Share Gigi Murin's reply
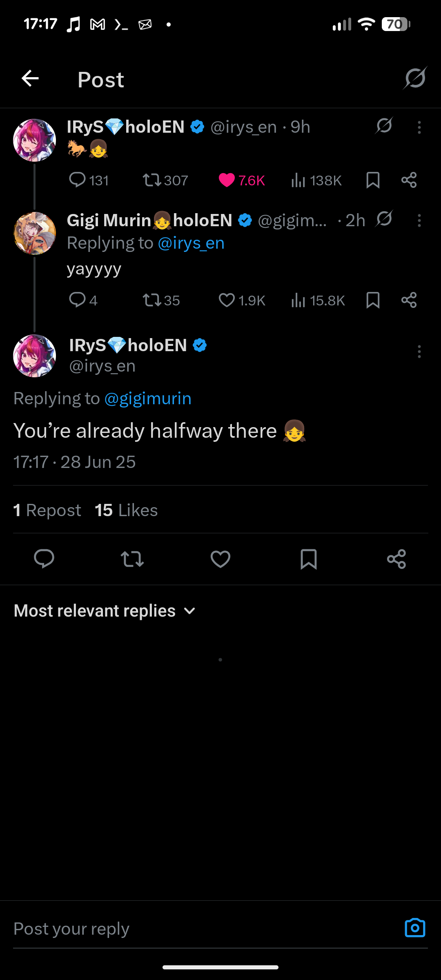The width and height of the screenshot is (441, 980). tap(409, 300)
